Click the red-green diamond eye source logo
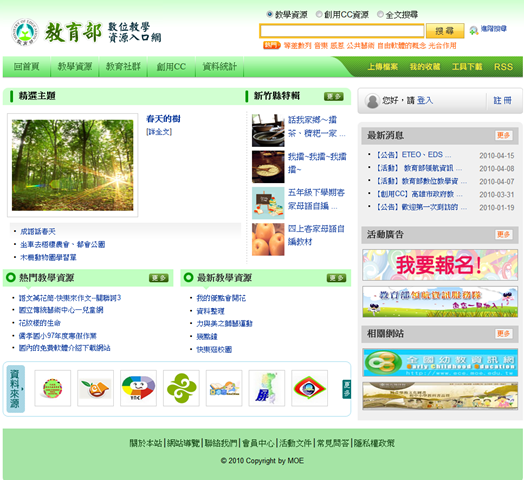 pos(309,388)
